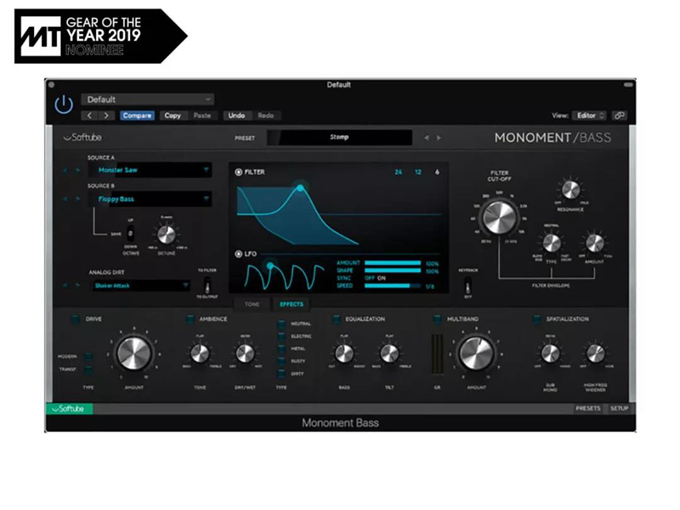Image resolution: width=680 pixels, height=510 pixels.
Task: Click the Multiband GR meter
Action: coord(437,354)
